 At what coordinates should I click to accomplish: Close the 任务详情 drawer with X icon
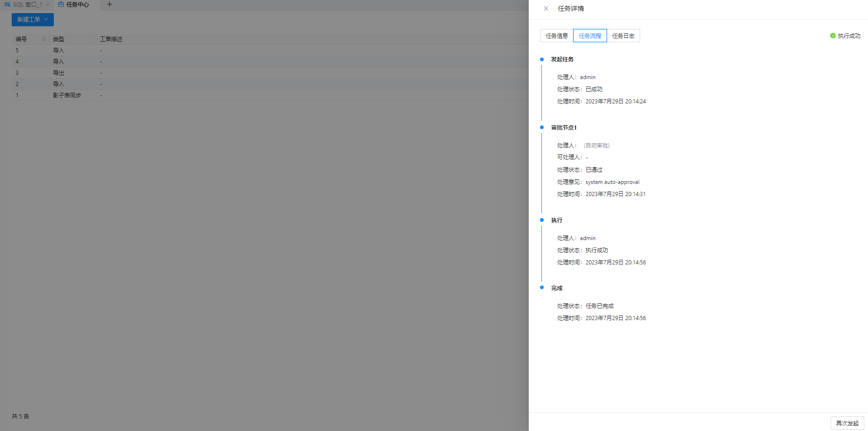pos(546,8)
